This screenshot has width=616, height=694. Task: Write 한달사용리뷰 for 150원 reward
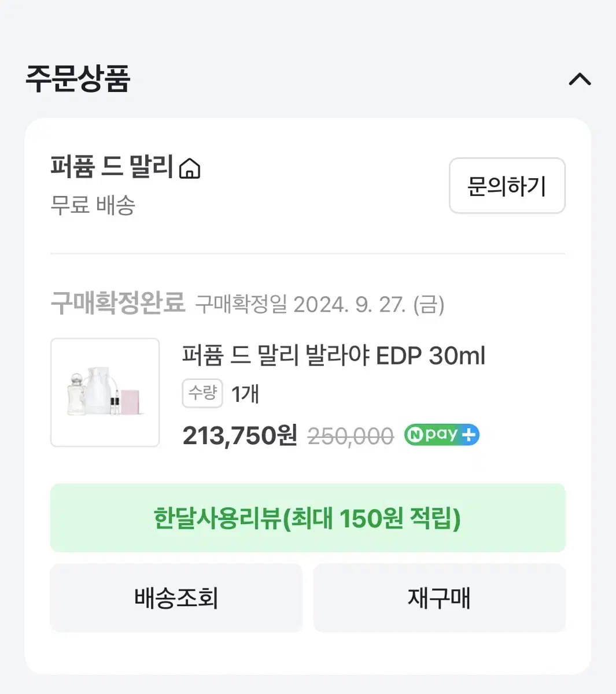point(308,518)
